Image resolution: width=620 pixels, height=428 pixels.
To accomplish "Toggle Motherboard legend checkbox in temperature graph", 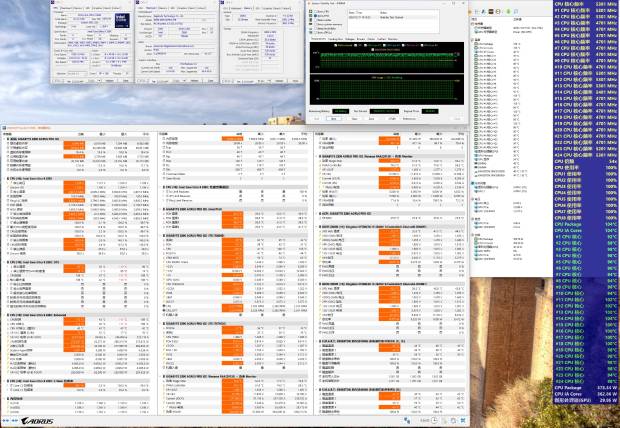I will [335, 45].
